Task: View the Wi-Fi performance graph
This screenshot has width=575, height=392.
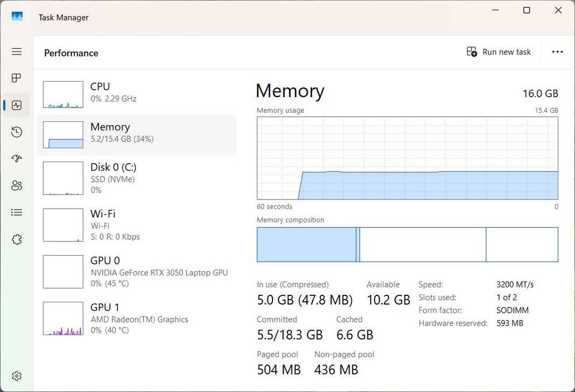Action: (136, 225)
